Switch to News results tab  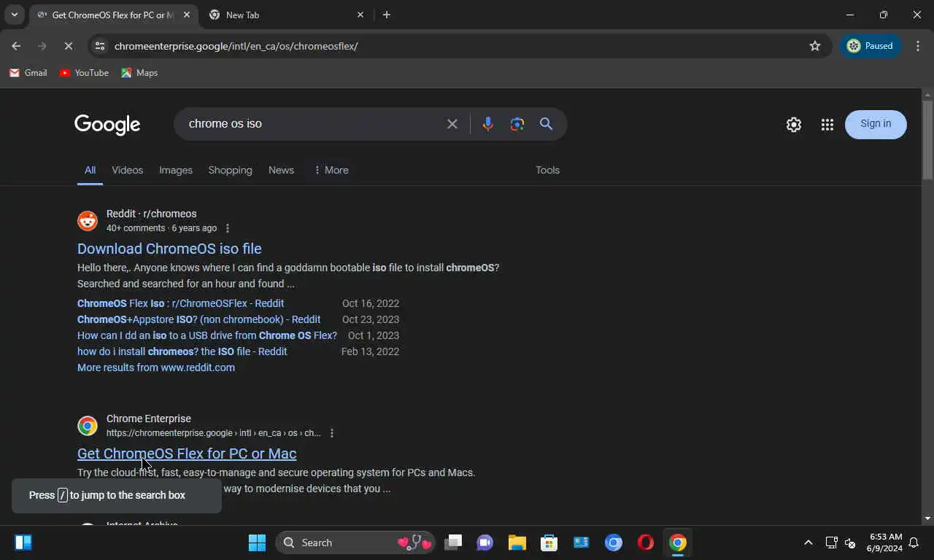click(281, 170)
